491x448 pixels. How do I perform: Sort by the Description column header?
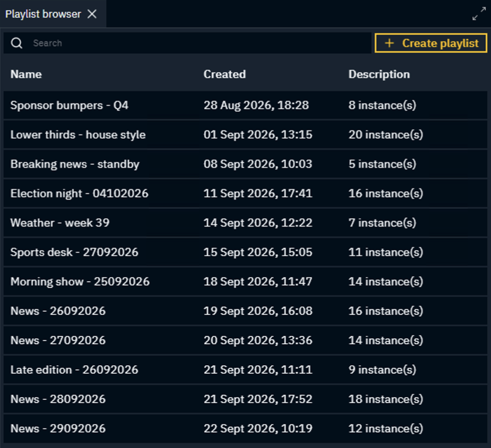tap(379, 74)
